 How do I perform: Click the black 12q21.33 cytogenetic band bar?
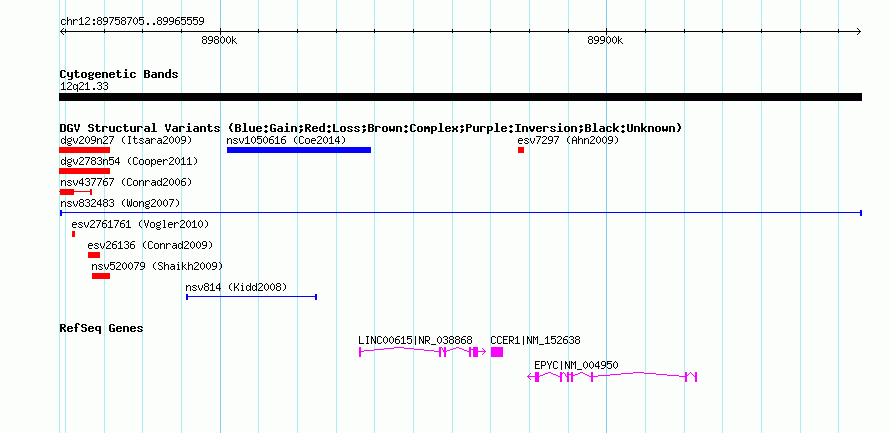(x=460, y=97)
